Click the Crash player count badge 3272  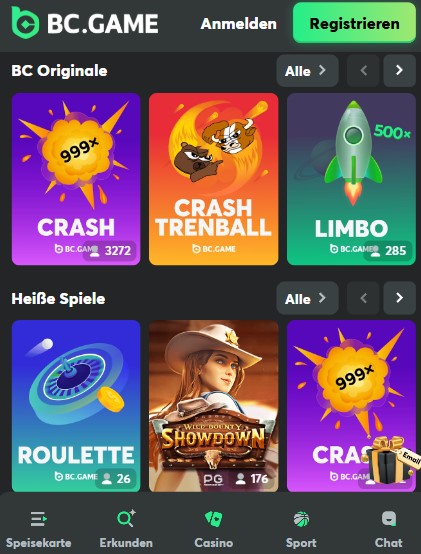pos(109,251)
